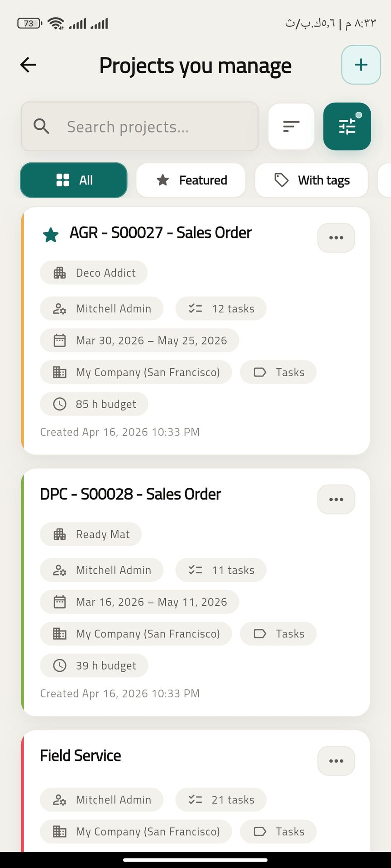391x868 pixels.
Task: Click the Deco Addict customer chip
Action: click(x=94, y=273)
